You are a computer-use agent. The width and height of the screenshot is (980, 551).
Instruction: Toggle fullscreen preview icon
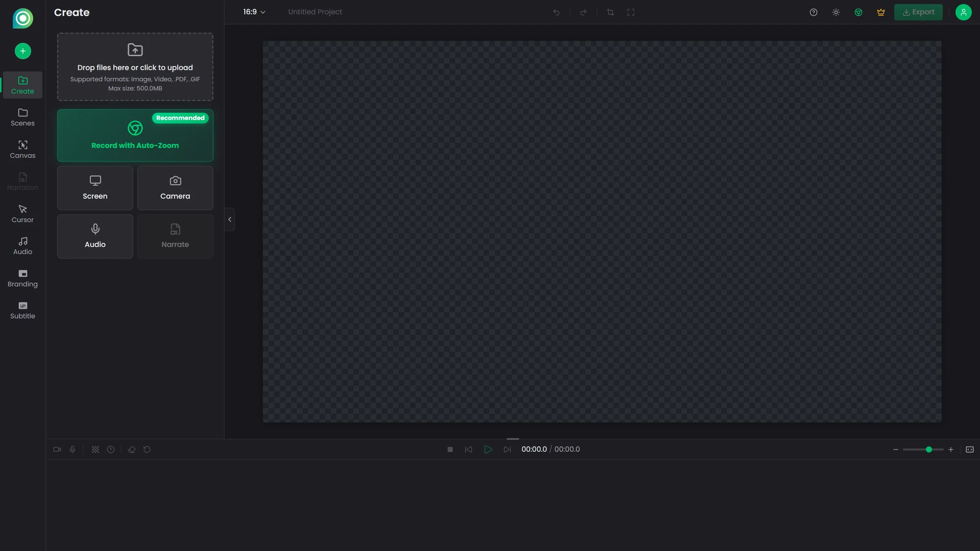pyautogui.click(x=631, y=12)
